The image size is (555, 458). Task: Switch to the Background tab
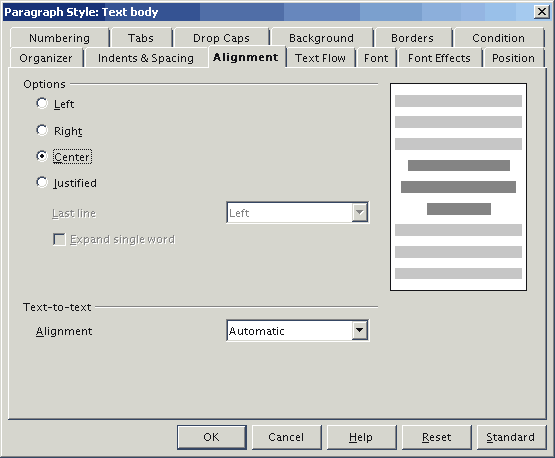321,38
